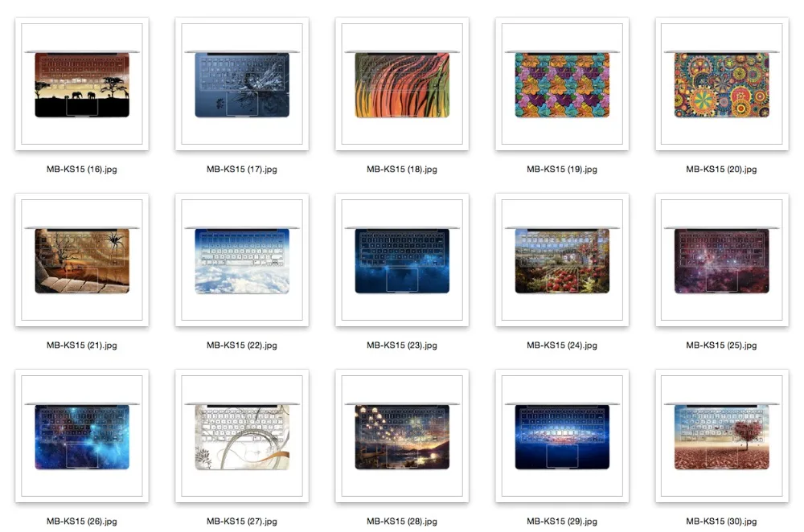
Task: Select the MB-KS15 (23).jpg dark blue galaxy thumbnail
Action: (x=402, y=260)
